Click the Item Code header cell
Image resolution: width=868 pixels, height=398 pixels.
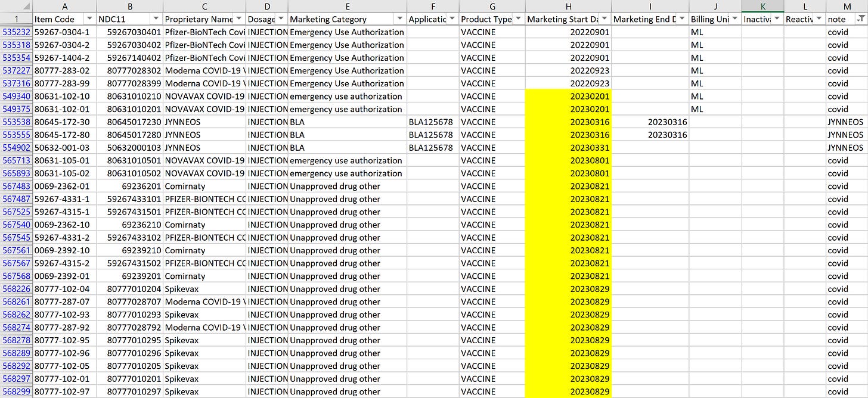(x=65, y=19)
